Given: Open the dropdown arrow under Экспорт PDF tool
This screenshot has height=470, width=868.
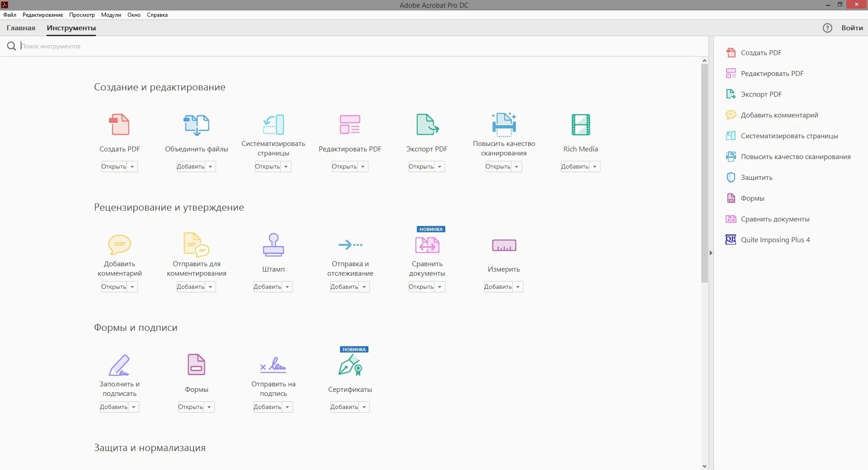Looking at the screenshot, I should 440,167.
